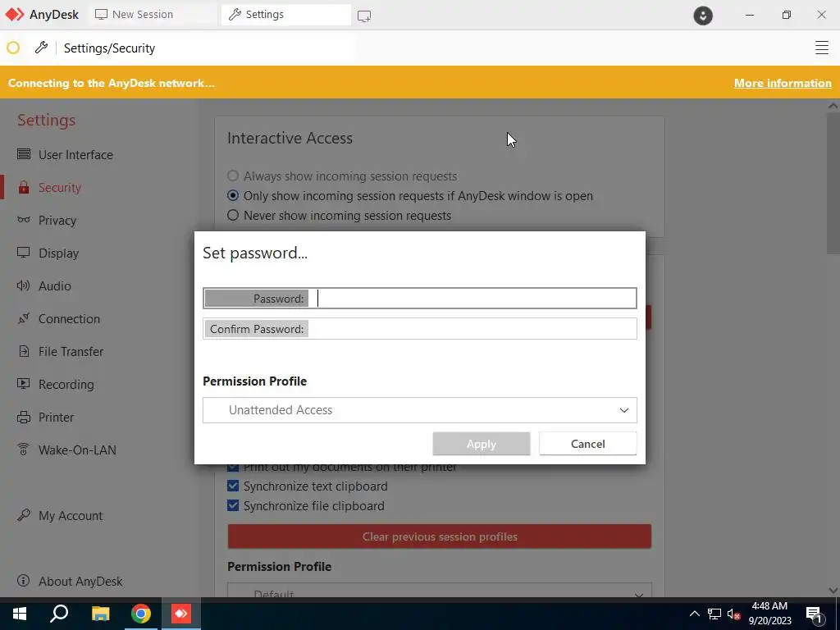Open Wake-On-LAN settings
Viewport: 840px width, 630px height.
coord(77,450)
